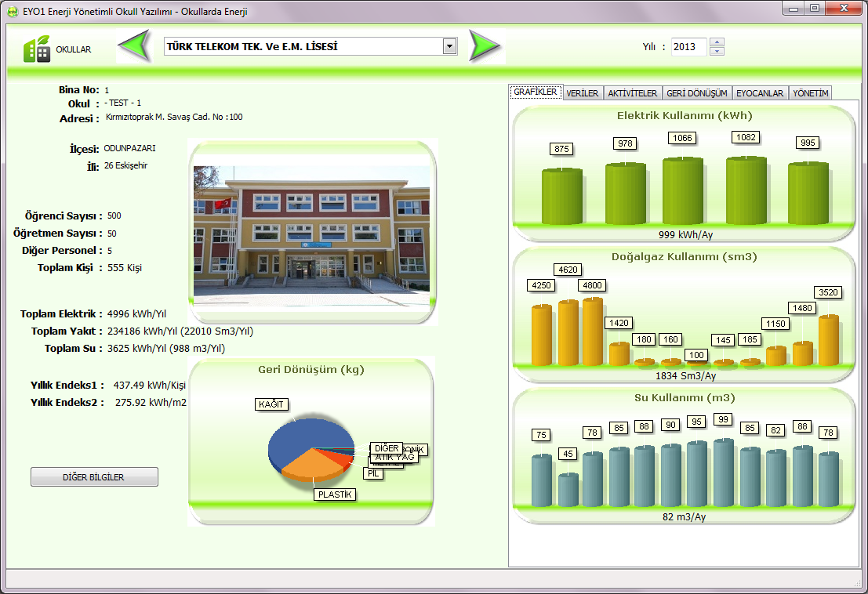Select the GERİ DÖNÜŞÜM tab
The image size is (868, 594).
click(696, 93)
